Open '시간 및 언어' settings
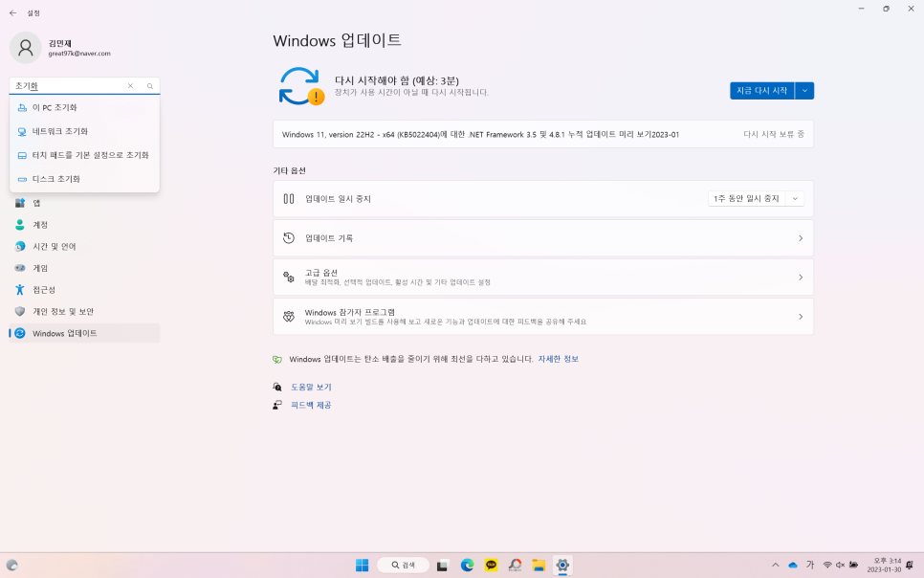The height and width of the screenshot is (578, 924). pyautogui.click(x=84, y=247)
